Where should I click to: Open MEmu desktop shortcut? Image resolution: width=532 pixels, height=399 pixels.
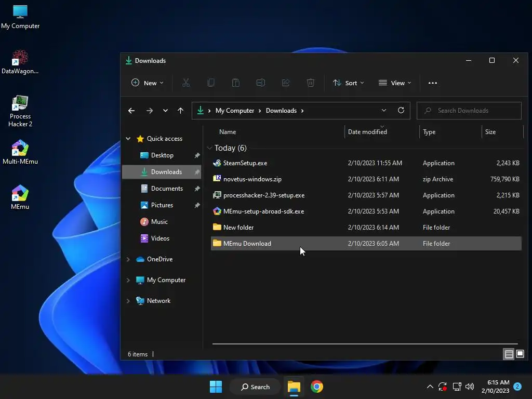(20, 197)
